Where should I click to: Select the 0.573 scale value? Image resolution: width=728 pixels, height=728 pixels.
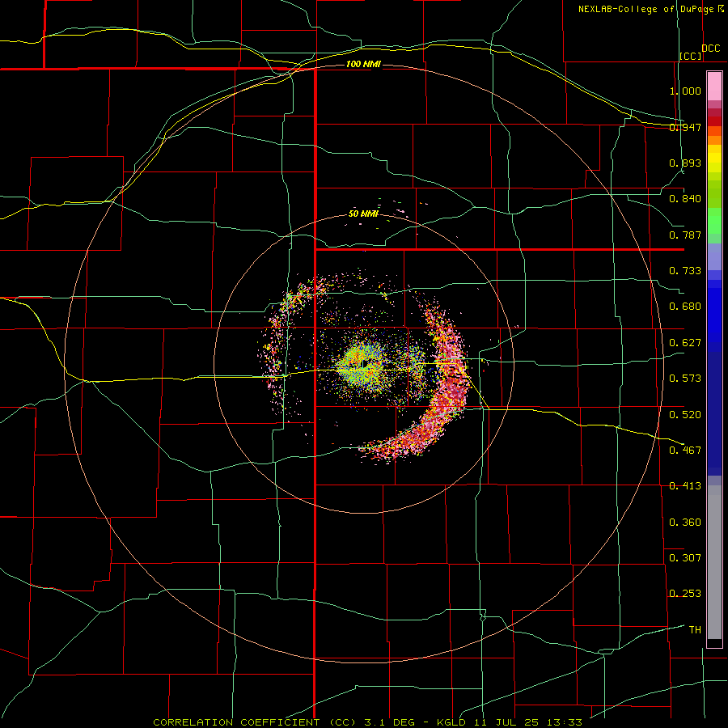click(685, 379)
